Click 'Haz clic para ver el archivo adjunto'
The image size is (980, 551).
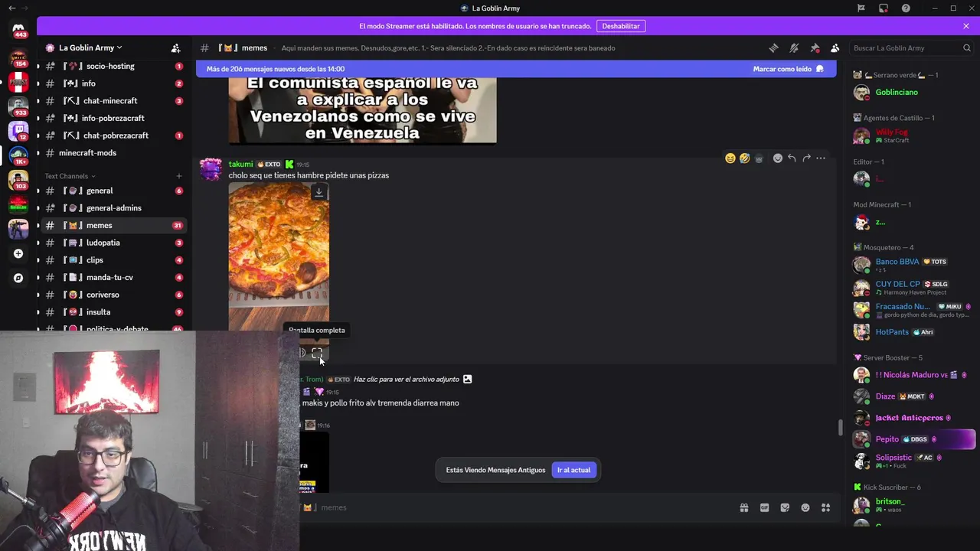coord(406,379)
